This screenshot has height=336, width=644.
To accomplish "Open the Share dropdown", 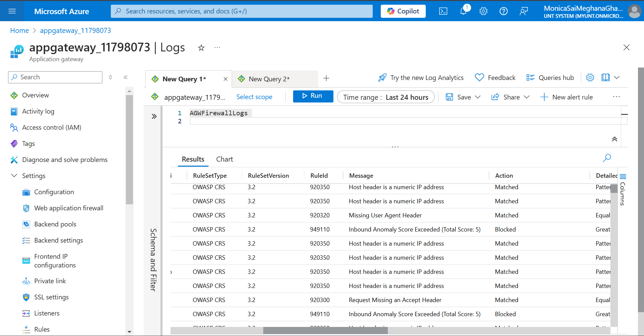I will click(x=510, y=97).
